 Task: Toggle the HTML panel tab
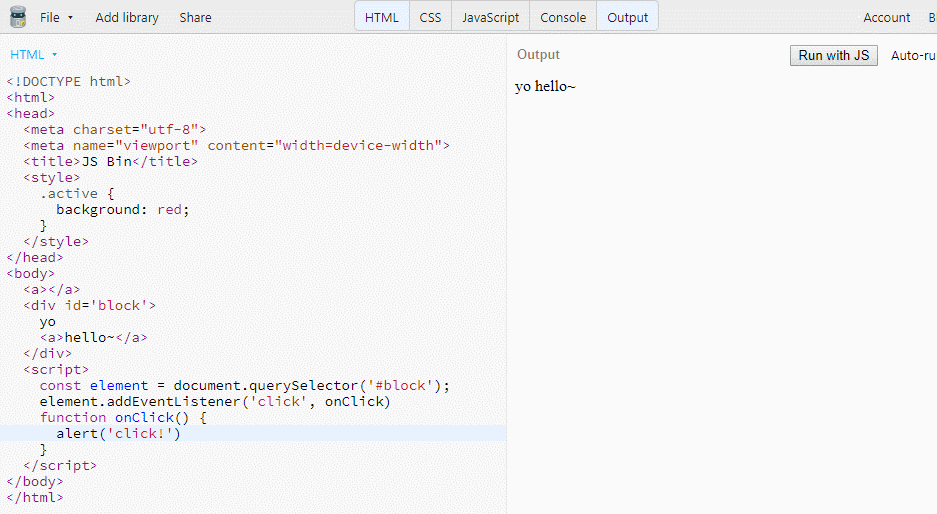[x=382, y=17]
